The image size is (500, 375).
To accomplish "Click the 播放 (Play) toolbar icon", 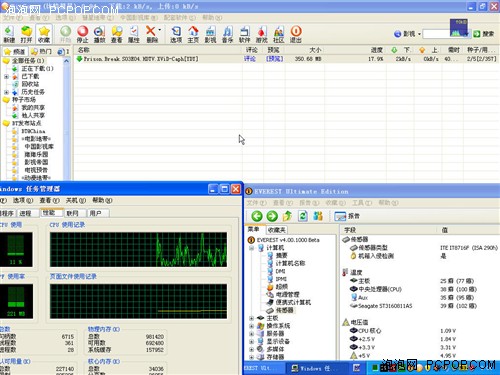I will (x=99, y=34).
